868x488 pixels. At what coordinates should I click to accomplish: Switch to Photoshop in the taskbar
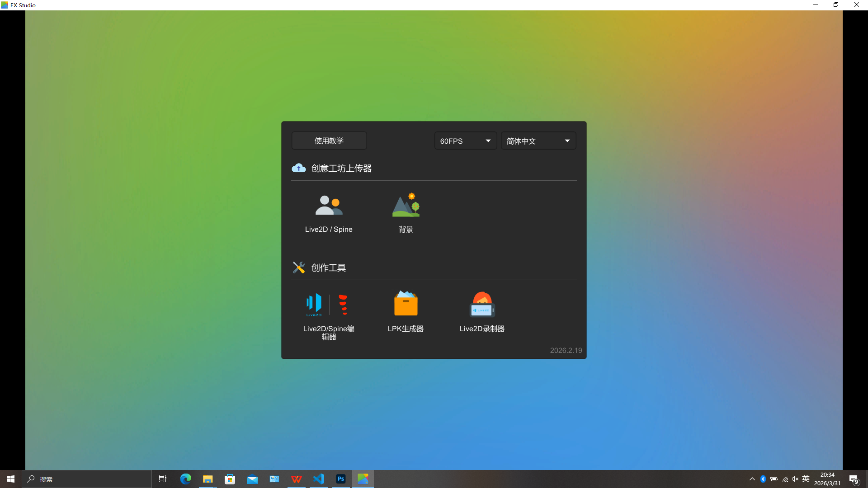pos(341,479)
